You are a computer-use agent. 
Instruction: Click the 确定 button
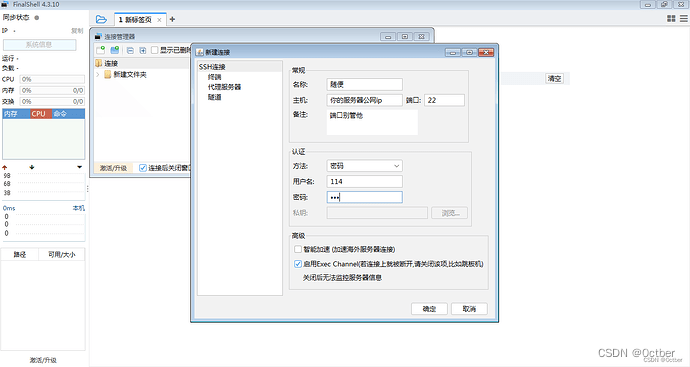(x=429, y=309)
